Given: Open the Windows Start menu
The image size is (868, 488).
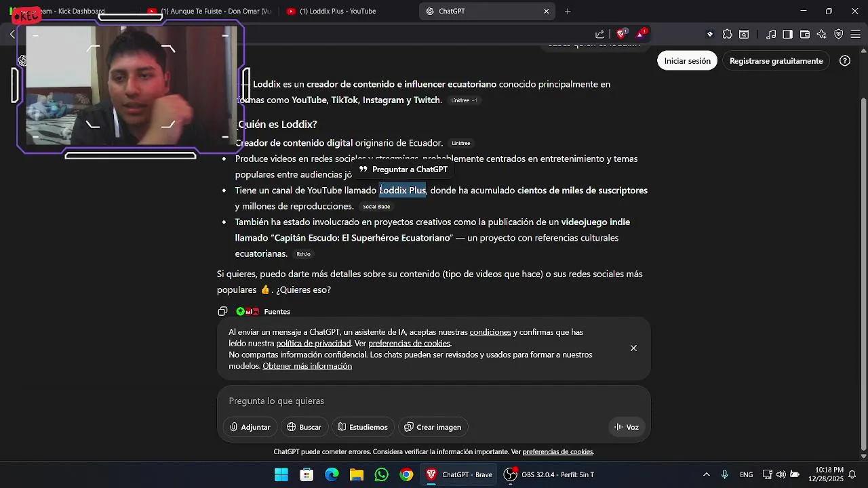Looking at the screenshot, I should pyautogui.click(x=281, y=474).
